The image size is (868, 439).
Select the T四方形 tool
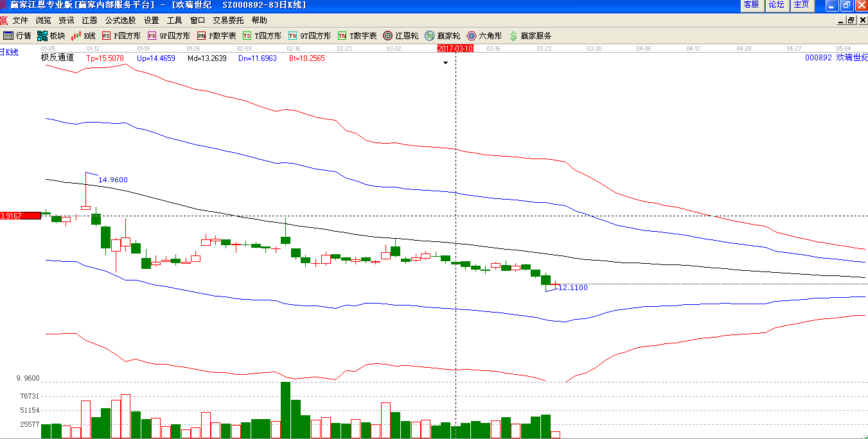(x=262, y=36)
